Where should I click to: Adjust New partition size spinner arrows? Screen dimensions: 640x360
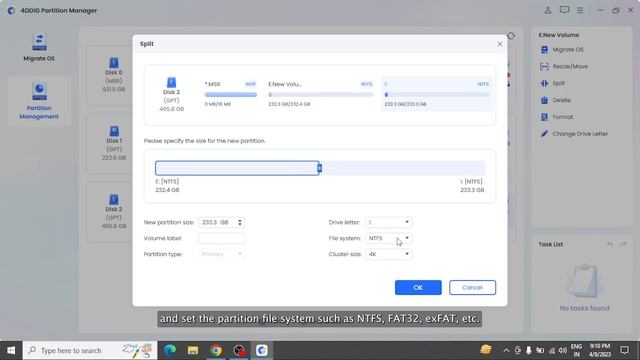[240, 222]
